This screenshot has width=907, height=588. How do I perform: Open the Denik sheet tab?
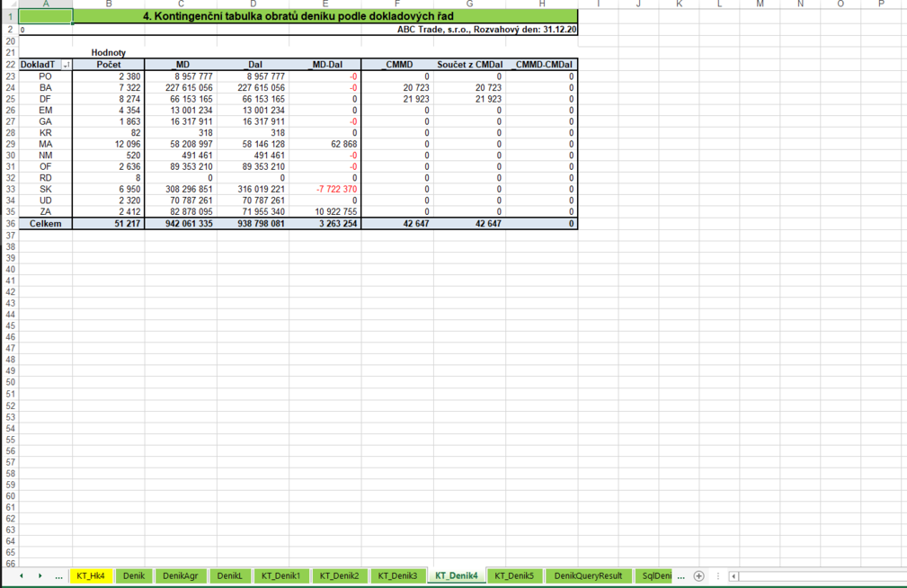pyautogui.click(x=134, y=575)
